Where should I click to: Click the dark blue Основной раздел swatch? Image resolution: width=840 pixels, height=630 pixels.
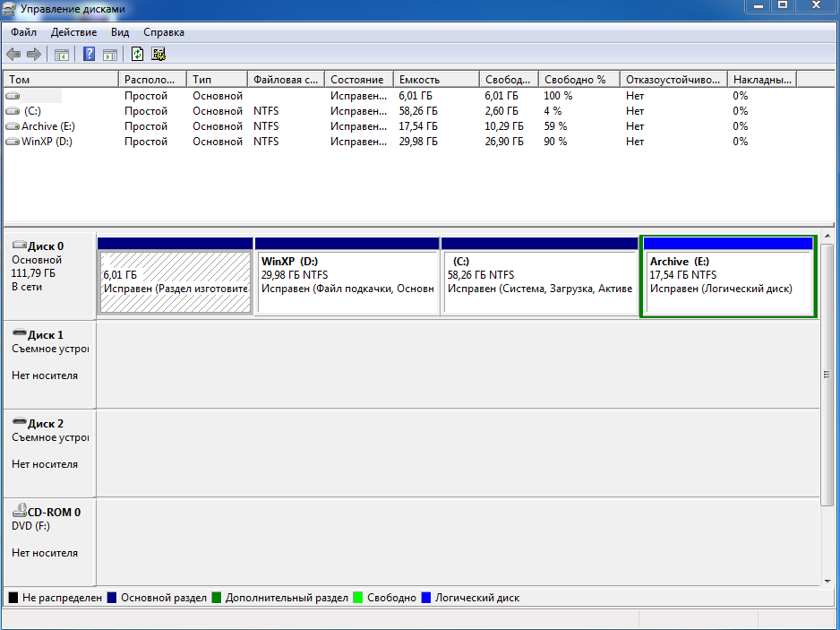coord(112,598)
